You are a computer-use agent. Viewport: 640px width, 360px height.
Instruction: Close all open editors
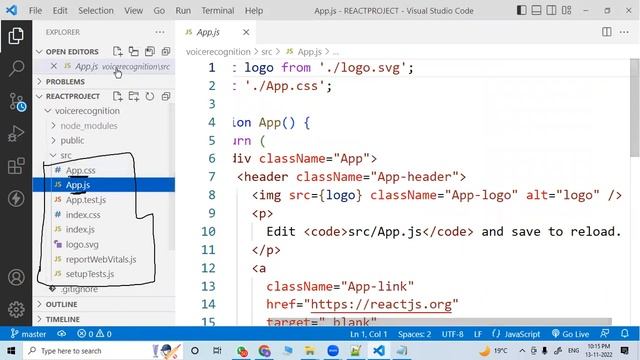(x=166, y=51)
